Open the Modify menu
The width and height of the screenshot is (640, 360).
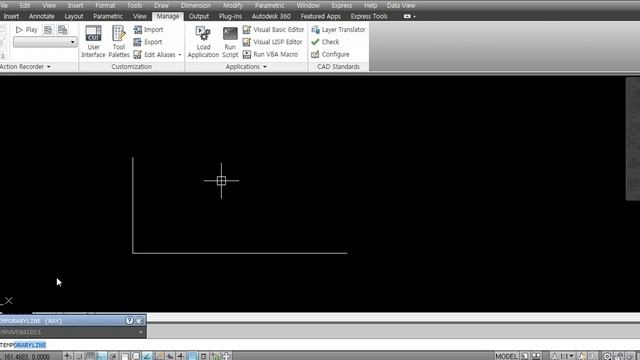tap(233, 5)
